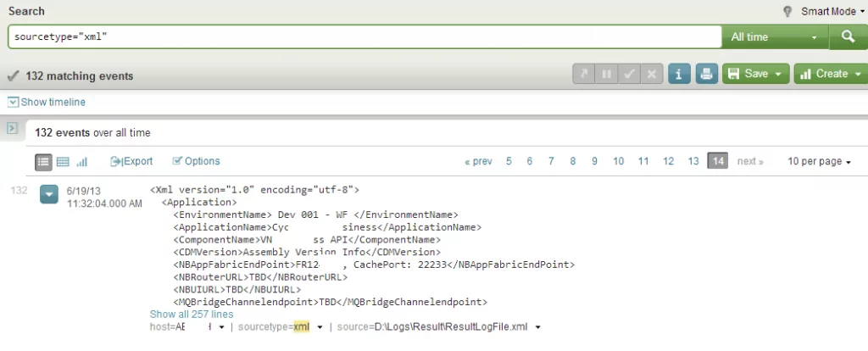
Task: Toggle Show timeline
Action: pos(47,102)
